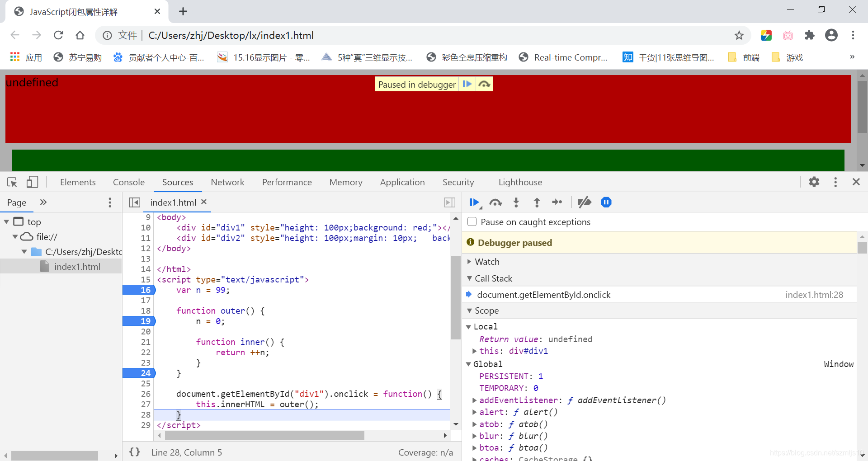Go to the home page
Viewport: 868px width, 461px height.
coord(80,35)
